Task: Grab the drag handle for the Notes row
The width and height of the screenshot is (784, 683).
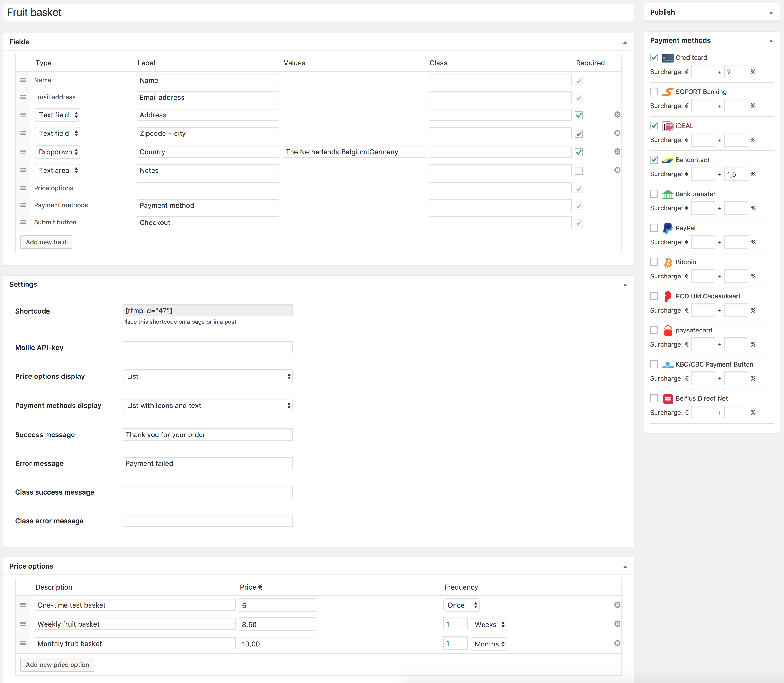Action: coord(23,170)
